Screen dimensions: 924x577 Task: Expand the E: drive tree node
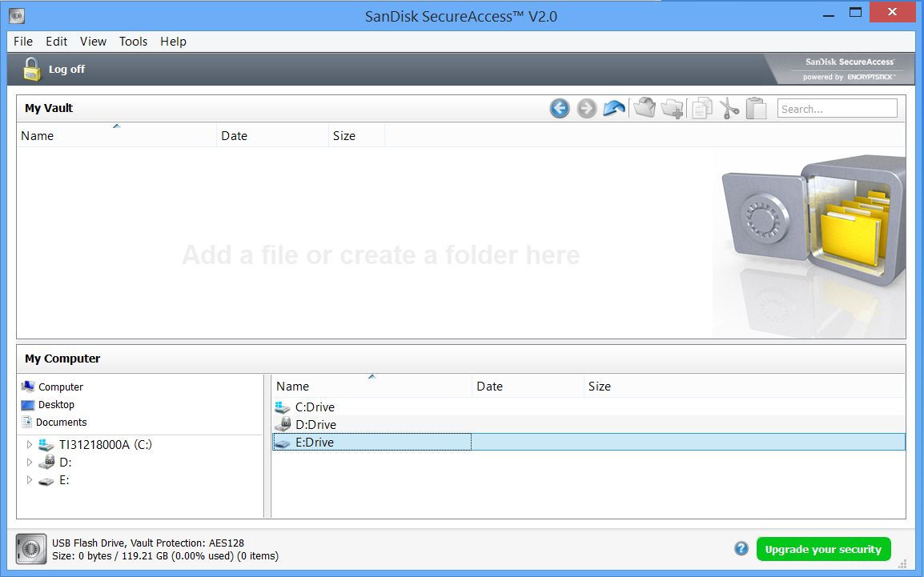coord(30,480)
